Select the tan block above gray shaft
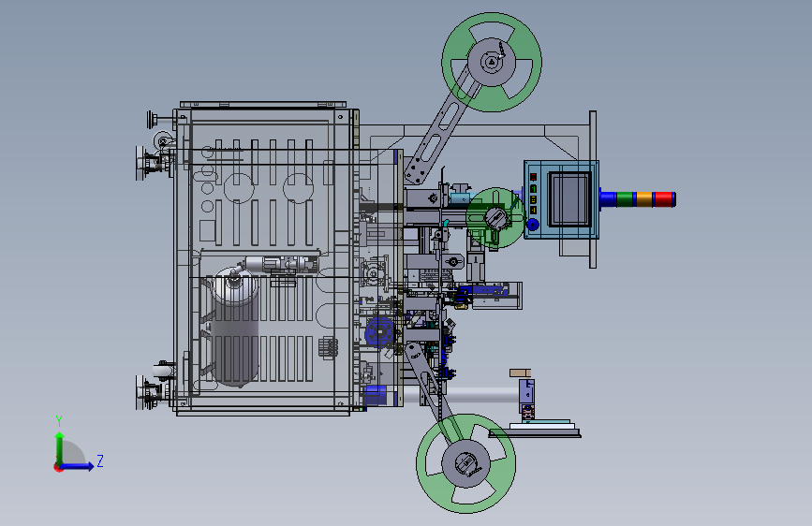812x526 pixels. point(520,373)
